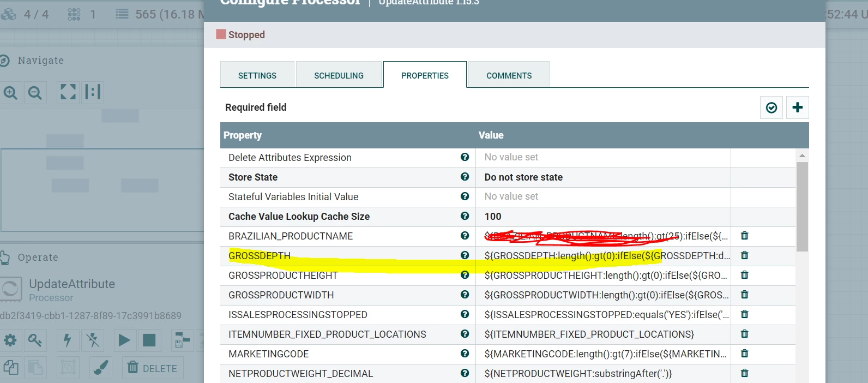Start the selected processor

pyautogui.click(x=124, y=340)
